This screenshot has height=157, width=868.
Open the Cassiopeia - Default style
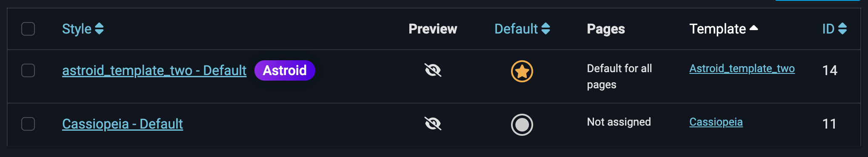coord(123,124)
